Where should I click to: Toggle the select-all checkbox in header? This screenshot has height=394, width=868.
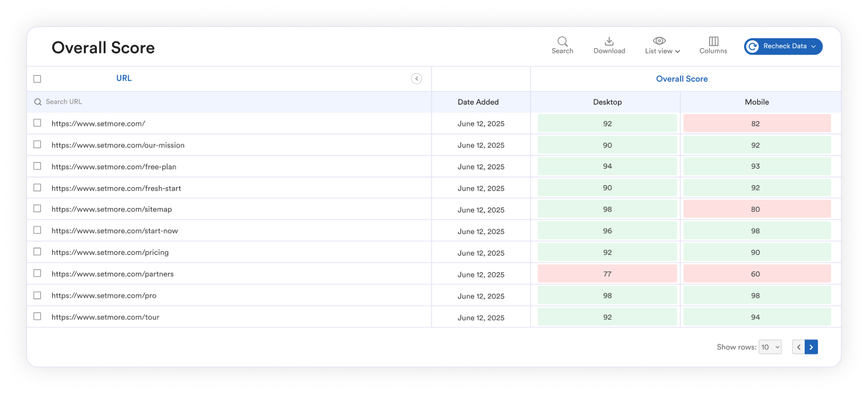(x=38, y=79)
